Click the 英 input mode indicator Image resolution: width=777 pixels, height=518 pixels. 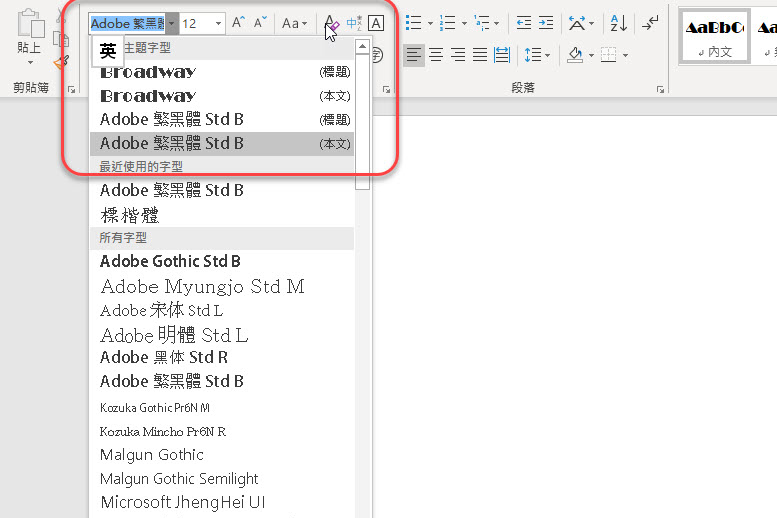[x=108, y=51]
